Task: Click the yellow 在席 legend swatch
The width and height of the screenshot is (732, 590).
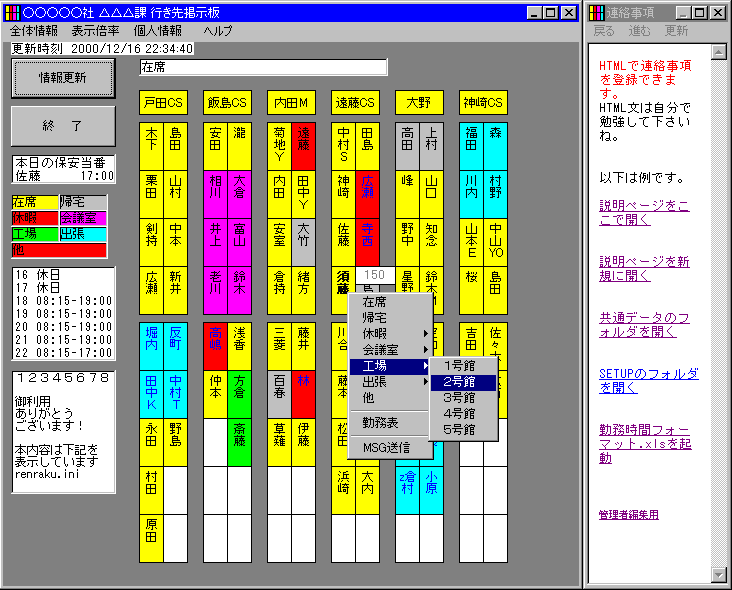Action: point(35,202)
